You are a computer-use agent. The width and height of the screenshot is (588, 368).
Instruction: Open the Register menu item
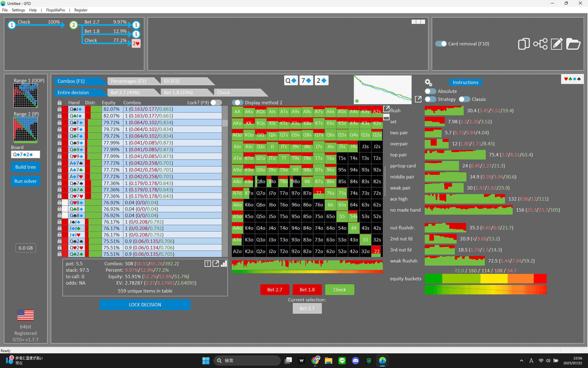(x=81, y=10)
